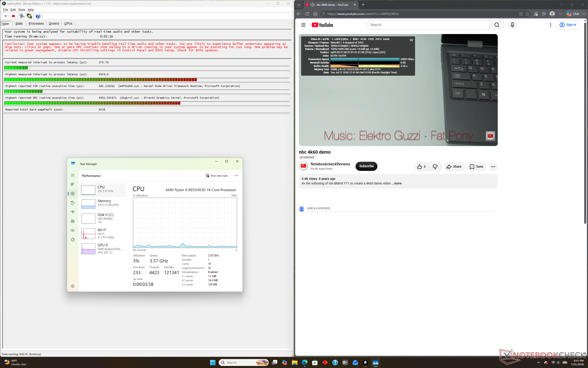
Task: Click the YouTube search input field
Action: coord(428,25)
